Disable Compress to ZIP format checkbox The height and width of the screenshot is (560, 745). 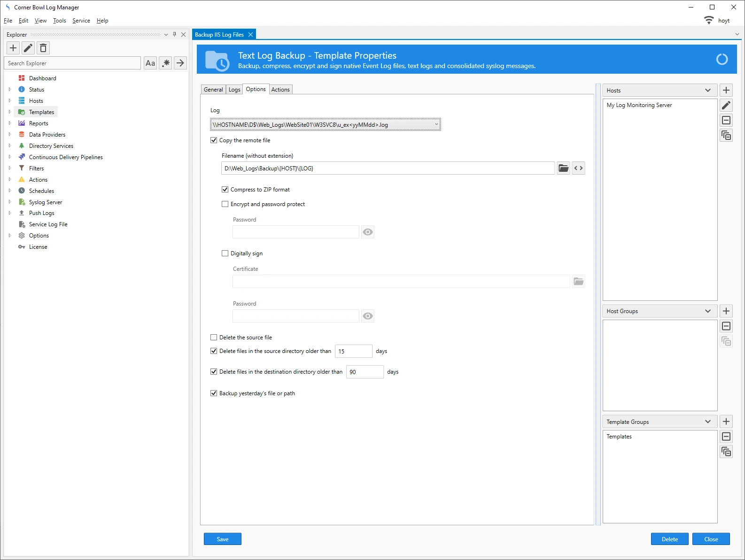pos(225,190)
